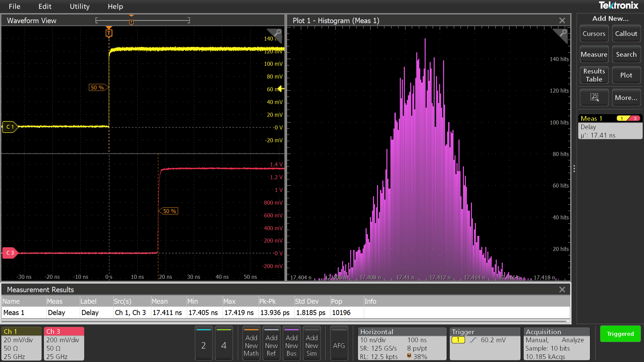Screen dimensions: 644x362
Task: Open the Results Table
Action: (x=594, y=75)
